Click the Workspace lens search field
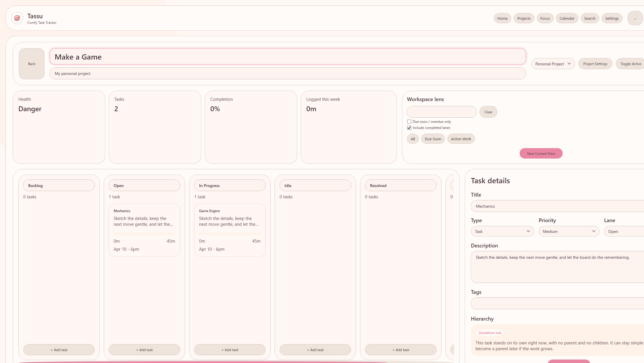The width and height of the screenshot is (644, 363). 441,112
